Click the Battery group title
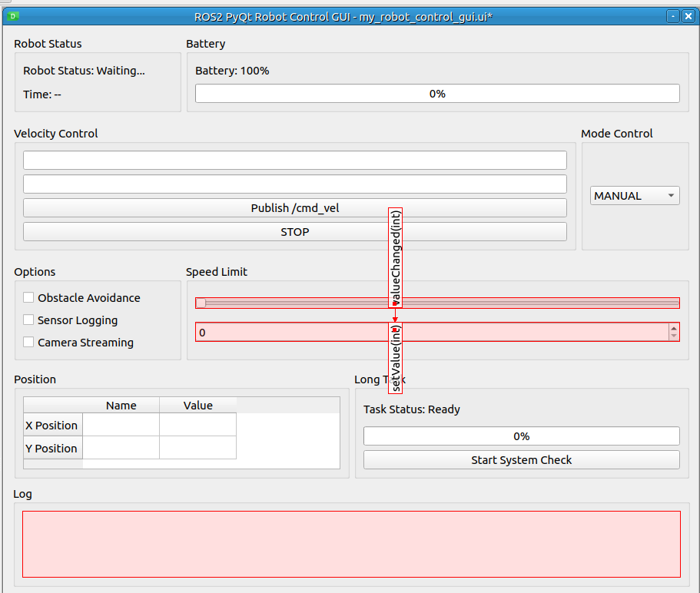 click(205, 44)
